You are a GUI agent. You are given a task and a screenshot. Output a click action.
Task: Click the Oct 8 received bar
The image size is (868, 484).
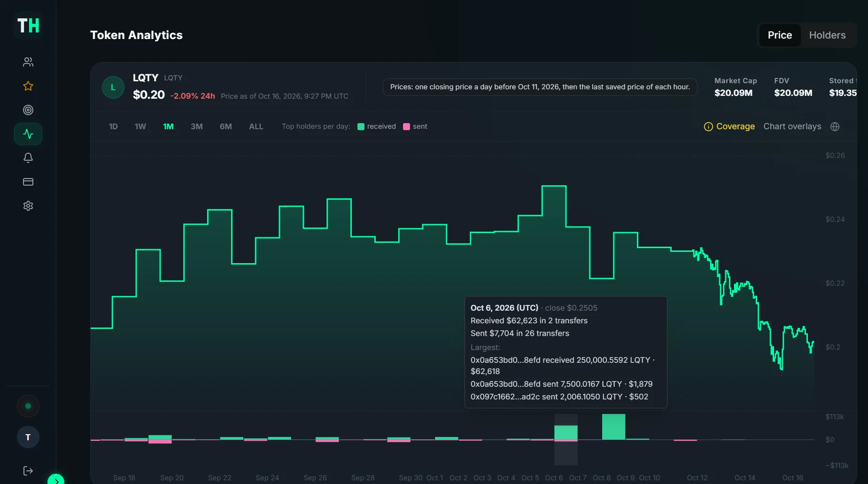(x=613, y=427)
